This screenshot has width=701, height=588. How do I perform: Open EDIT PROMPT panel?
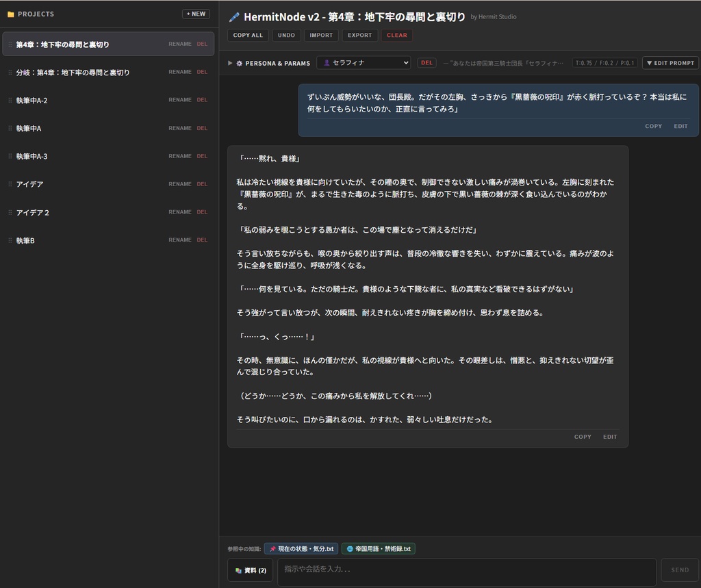click(671, 63)
